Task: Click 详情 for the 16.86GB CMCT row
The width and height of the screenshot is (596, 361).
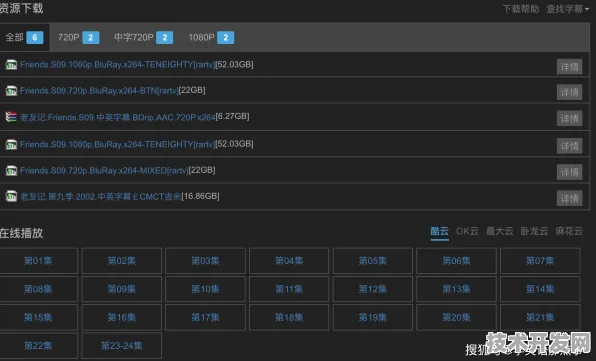Action: coord(569,198)
